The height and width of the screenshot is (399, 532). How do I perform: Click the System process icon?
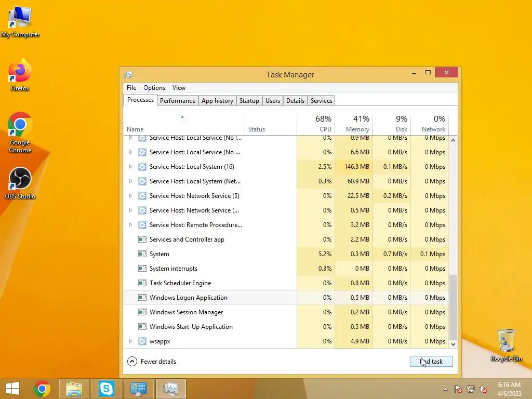[x=142, y=254]
